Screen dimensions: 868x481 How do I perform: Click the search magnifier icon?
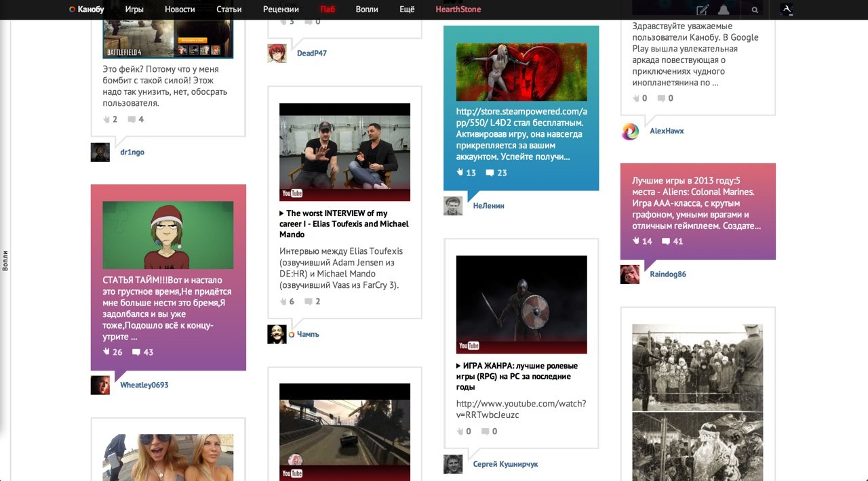tap(754, 9)
